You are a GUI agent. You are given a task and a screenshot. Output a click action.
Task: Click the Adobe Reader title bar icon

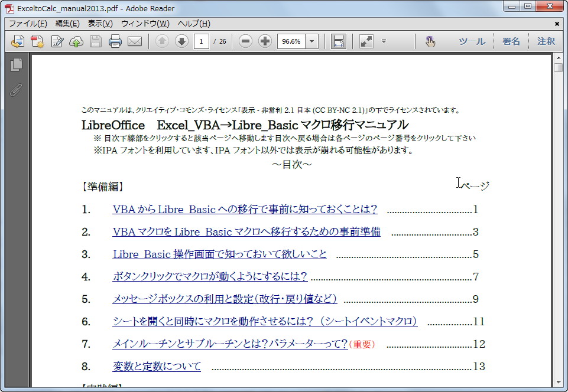coord(9,8)
